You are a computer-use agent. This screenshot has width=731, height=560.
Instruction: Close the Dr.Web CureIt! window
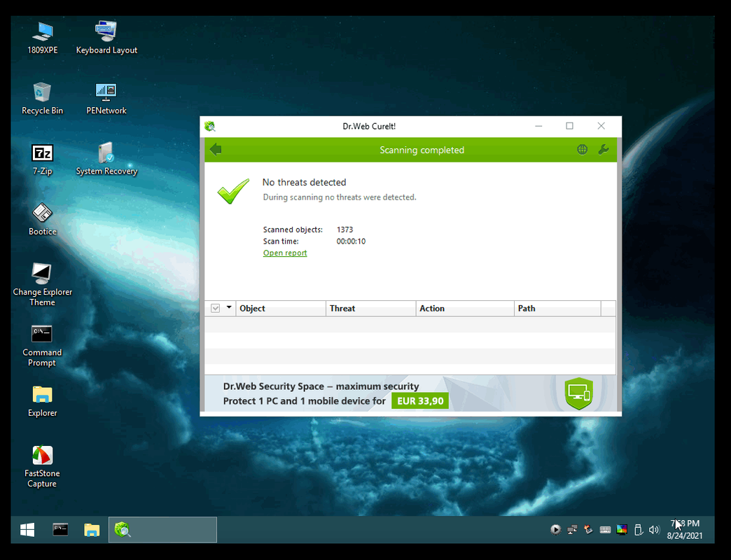[601, 126]
